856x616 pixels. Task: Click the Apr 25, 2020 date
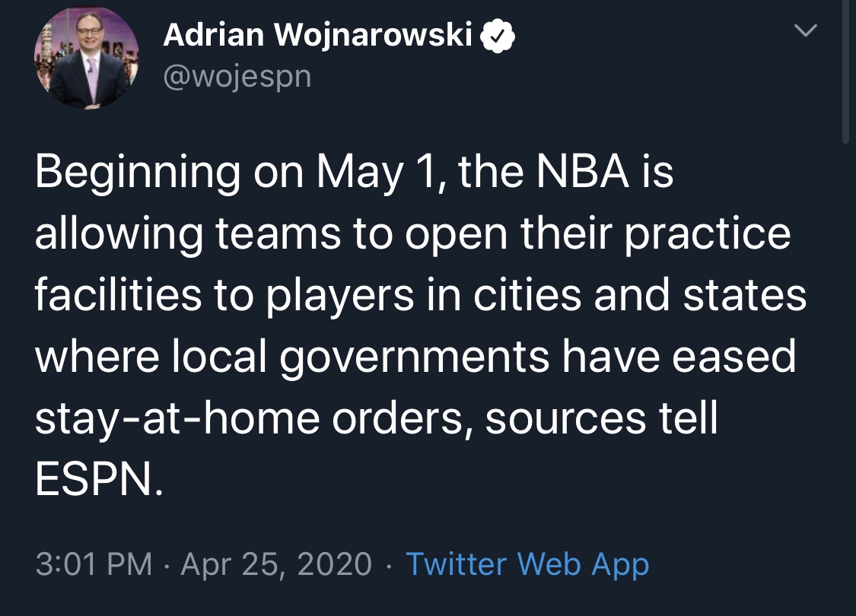coord(276,565)
